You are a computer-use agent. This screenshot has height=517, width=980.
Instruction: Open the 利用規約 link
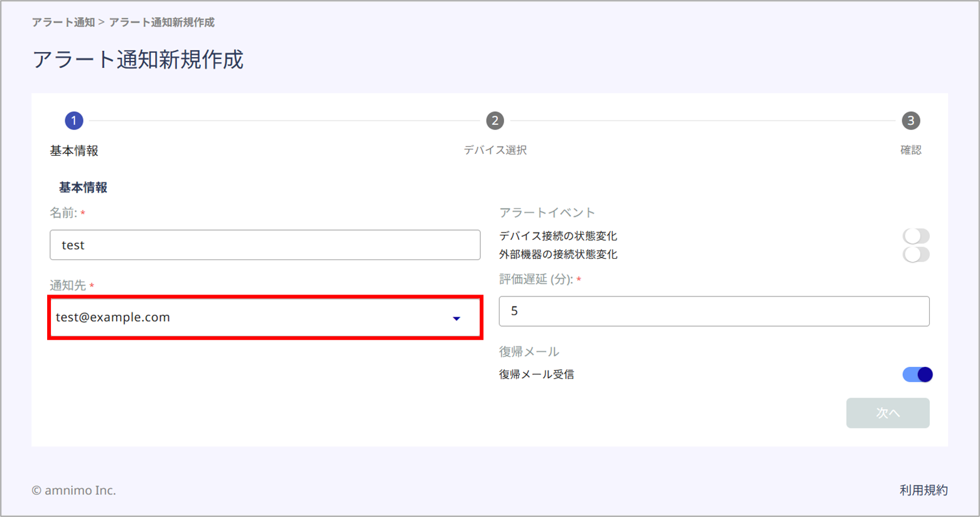point(923,490)
